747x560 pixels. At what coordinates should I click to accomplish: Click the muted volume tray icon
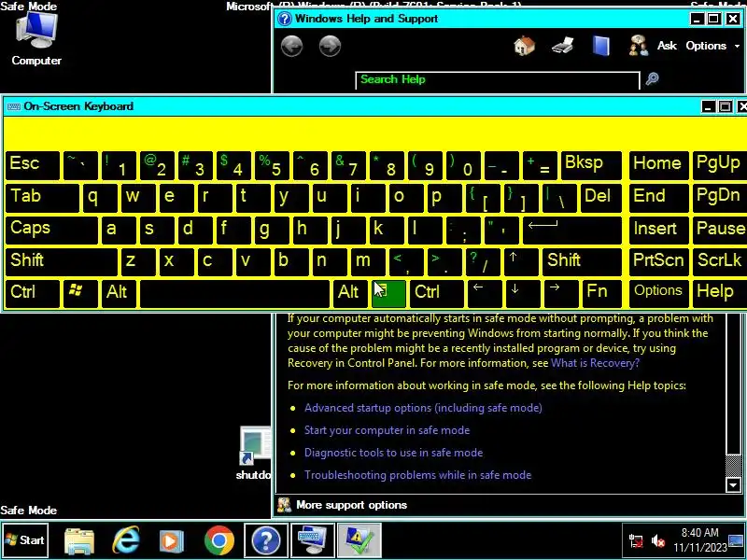658,541
